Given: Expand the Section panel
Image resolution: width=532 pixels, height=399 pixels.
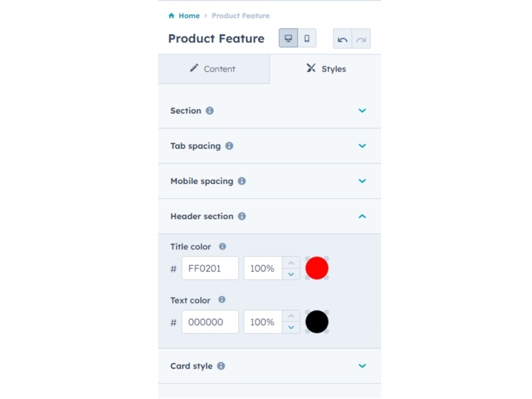Looking at the screenshot, I should (x=362, y=110).
